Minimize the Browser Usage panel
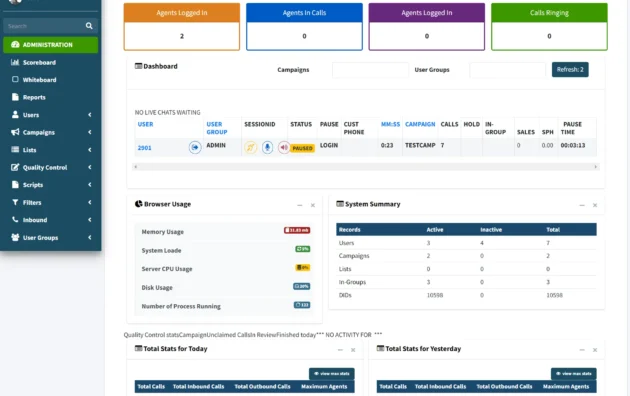The height and width of the screenshot is (396, 630). 300,205
